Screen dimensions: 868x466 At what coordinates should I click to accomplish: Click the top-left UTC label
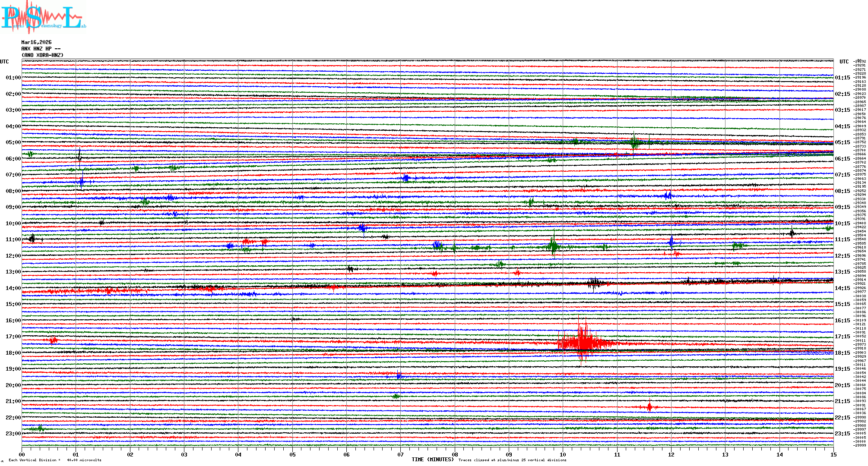click(4, 62)
